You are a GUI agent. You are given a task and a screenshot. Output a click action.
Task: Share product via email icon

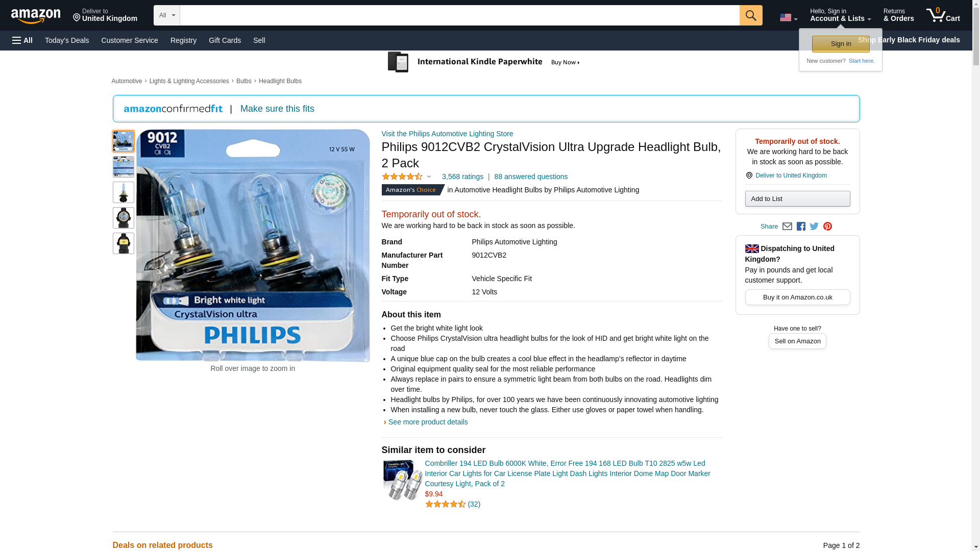click(x=787, y=227)
